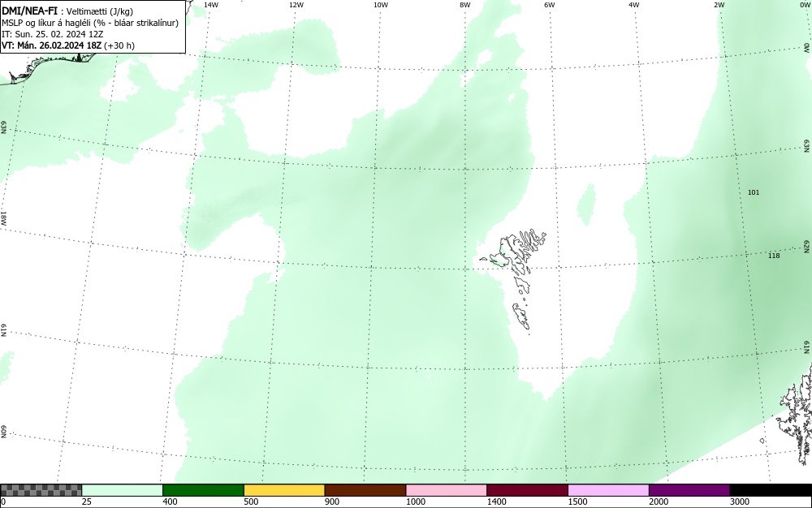Click the '101' value on the map
Screen dimensions: 812x508
tap(754, 192)
